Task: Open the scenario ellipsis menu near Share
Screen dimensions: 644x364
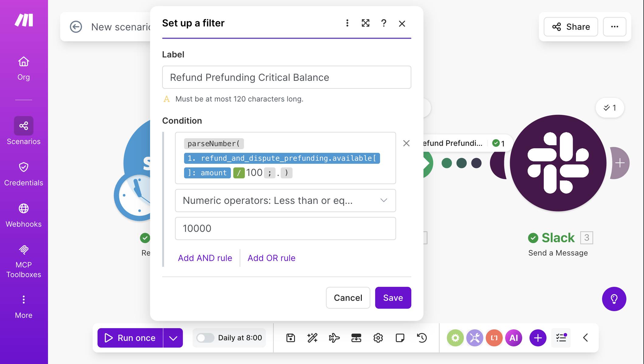Action: 615,27
